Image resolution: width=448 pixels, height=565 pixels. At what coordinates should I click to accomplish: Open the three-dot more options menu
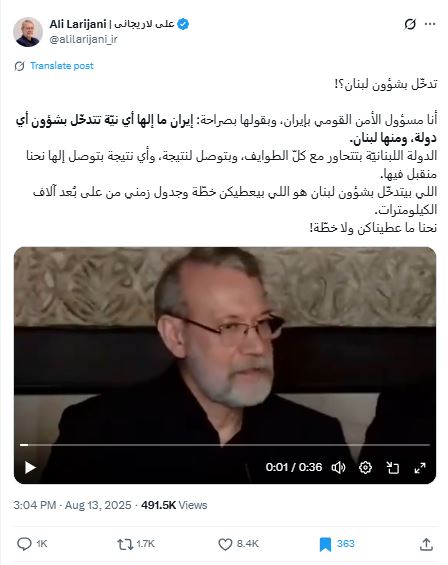point(430,24)
